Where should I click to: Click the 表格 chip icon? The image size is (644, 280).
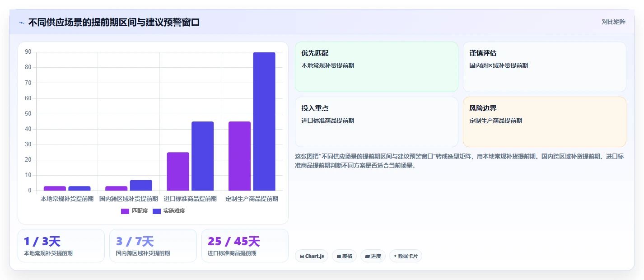(339, 256)
